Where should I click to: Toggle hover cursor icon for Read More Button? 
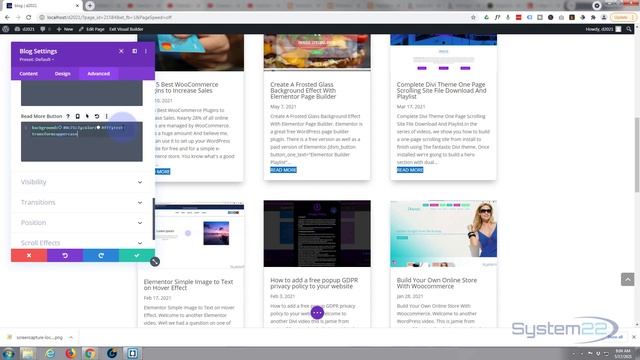tap(87, 116)
